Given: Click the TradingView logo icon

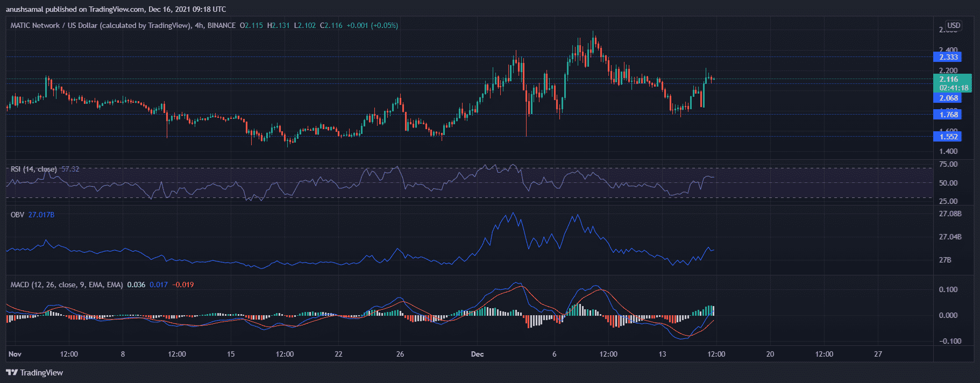Looking at the screenshot, I should tap(11, 372).
